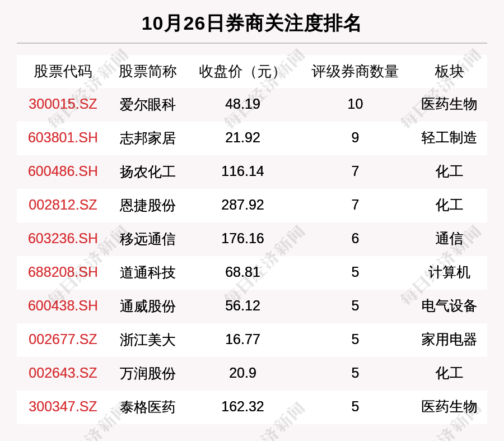
Task: Click stock code 600438.SH
Action: pos(63,306)
